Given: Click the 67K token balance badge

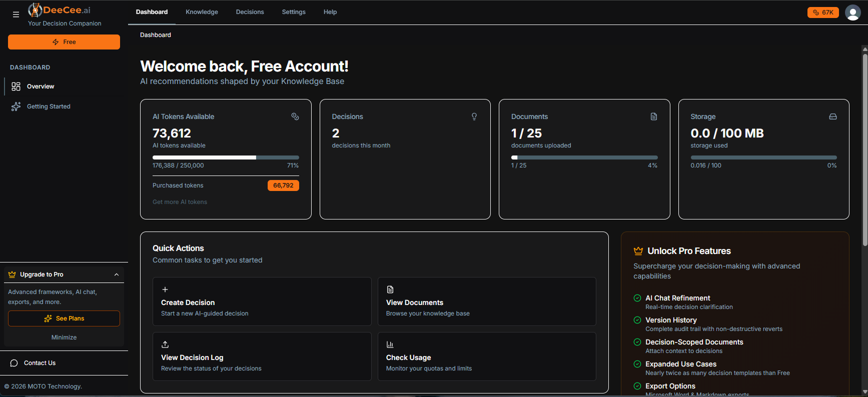Looking at the screenshot, I should pyautogui.click(x=823, y=12).
